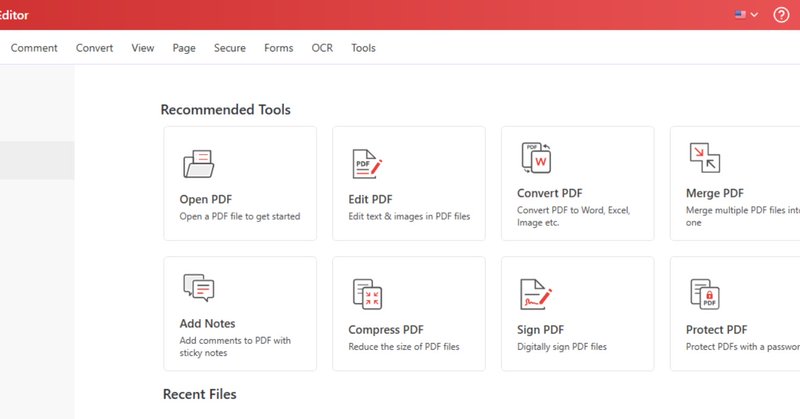Click 'Edit text & images in PDF files' text
This screenshot has width=800, height=419.
point(409,216)
